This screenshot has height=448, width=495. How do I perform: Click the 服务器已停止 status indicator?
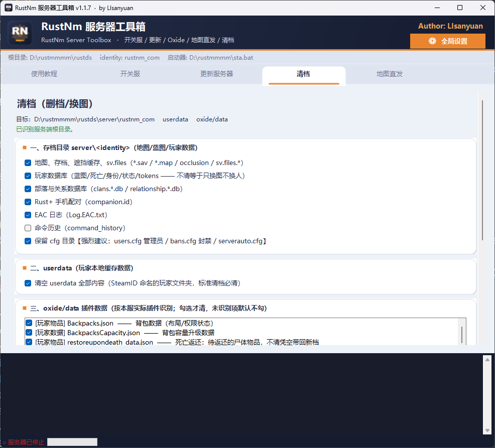coord(24,442)
